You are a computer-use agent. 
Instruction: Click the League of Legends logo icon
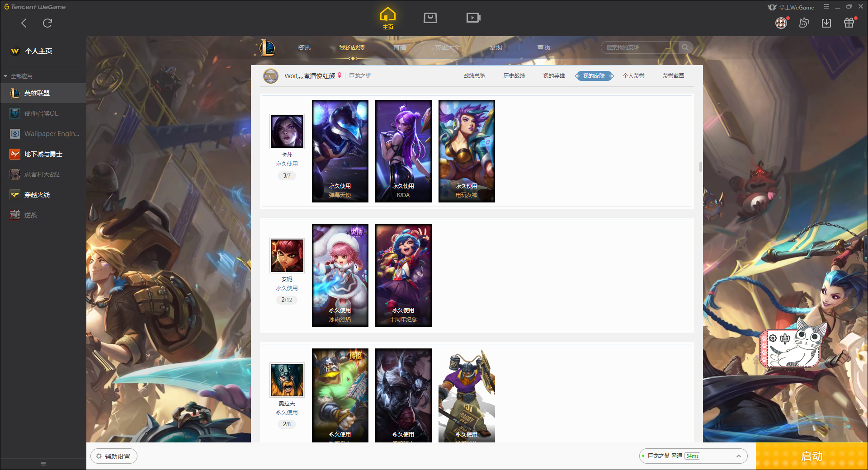267,47
